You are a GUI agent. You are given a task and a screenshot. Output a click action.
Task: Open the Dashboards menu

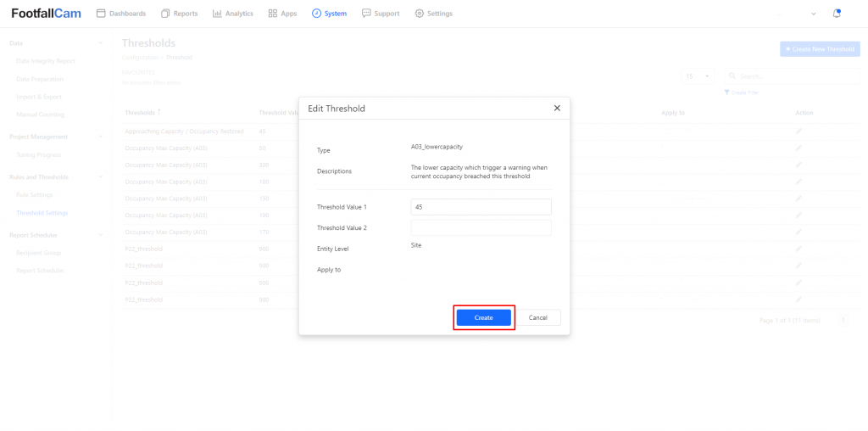pos(121,14)
